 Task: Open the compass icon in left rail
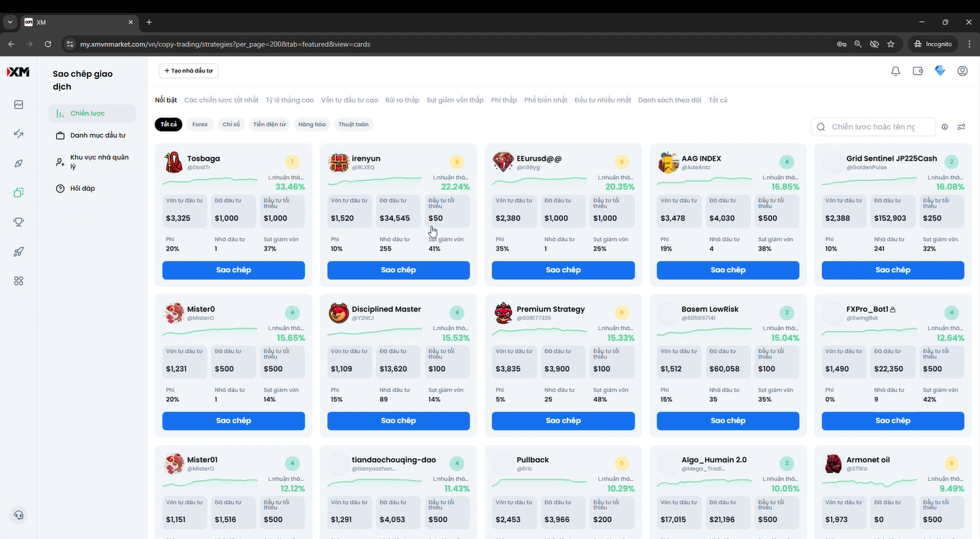(19, 163)
